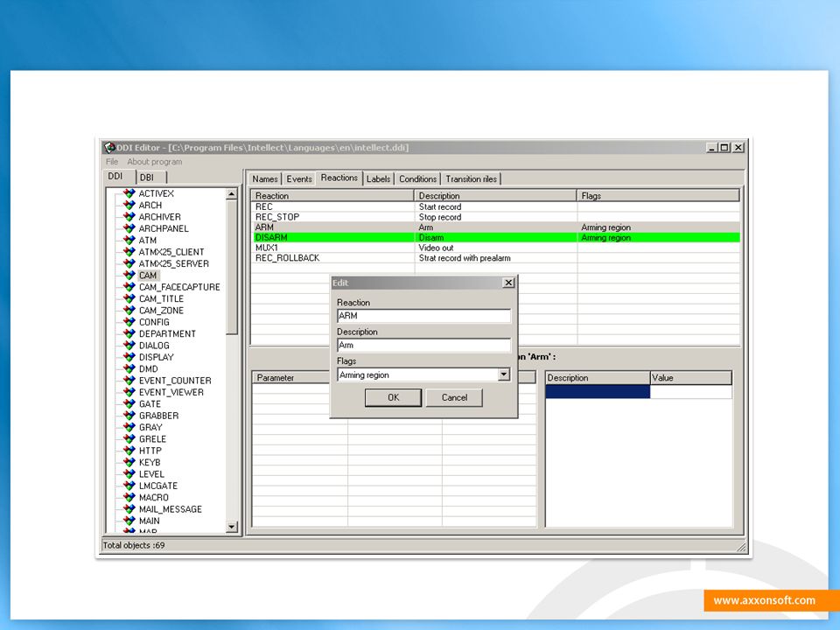This screenshot has height=630, width=840.
Task: Click the ATMX25_SERVER object icon
Action: click(129, 263)
